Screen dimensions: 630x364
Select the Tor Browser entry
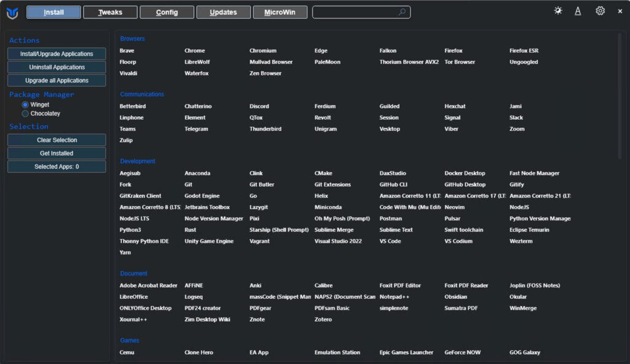pos(460,62)
